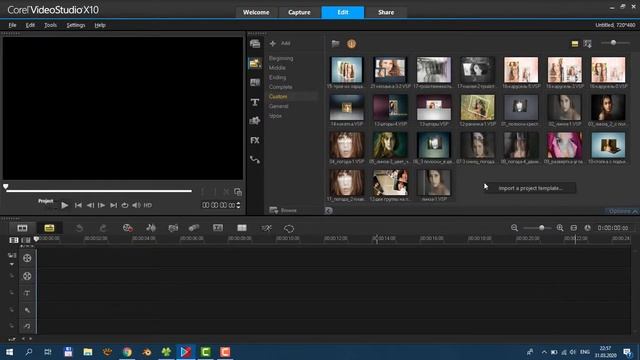Open the Sound Mixer icon

151,228
